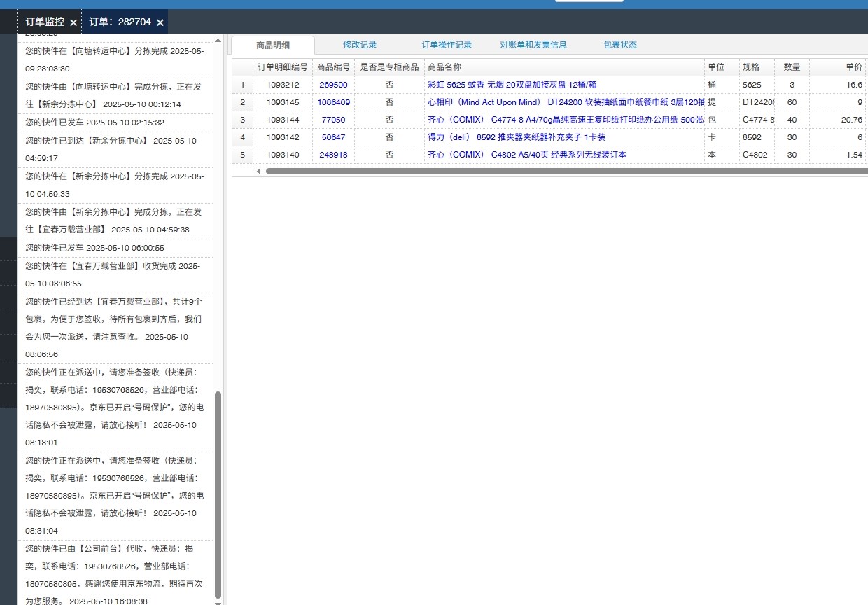Select tracking entry 【新余分拣中心】分拣完成 2025-05-10 04:59:33
The width and height of the screenshot is (868, 605).
click(115, 185)
